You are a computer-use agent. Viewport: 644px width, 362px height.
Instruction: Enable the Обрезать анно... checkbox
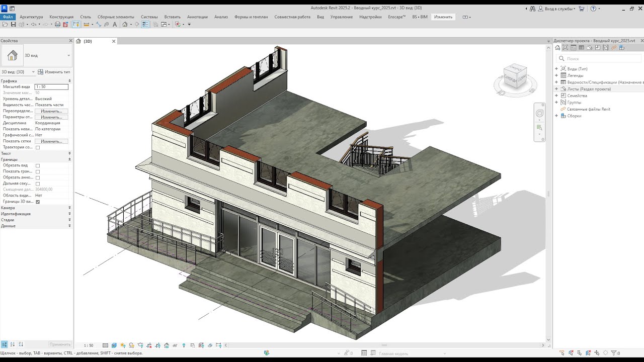pyautogui.click(x=38, y=177)
